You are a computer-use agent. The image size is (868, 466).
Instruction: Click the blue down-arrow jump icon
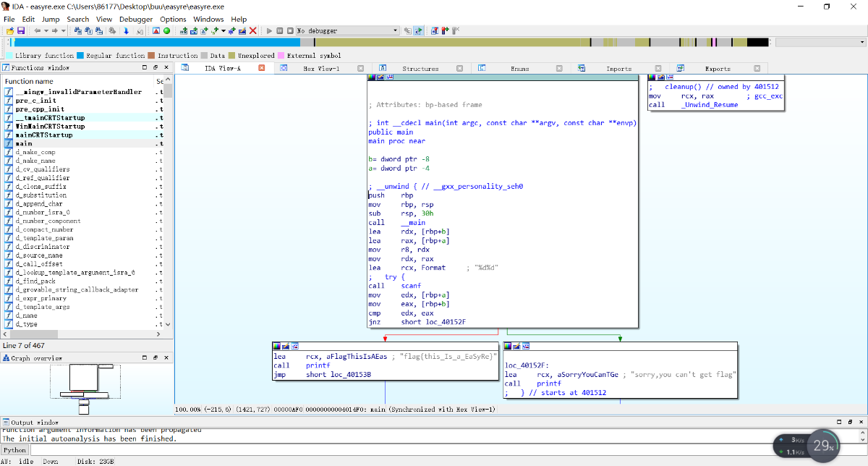(x=126, y=31)
